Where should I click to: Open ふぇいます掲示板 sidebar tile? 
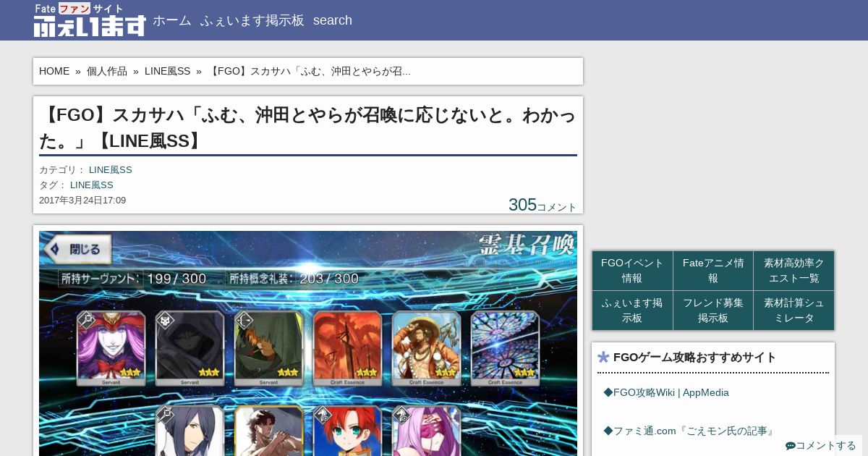click(632, 311)
